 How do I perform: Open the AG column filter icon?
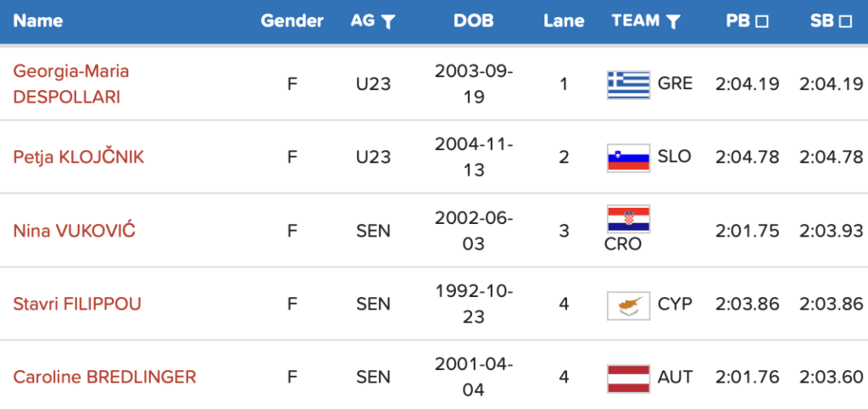tap(387, 22)
